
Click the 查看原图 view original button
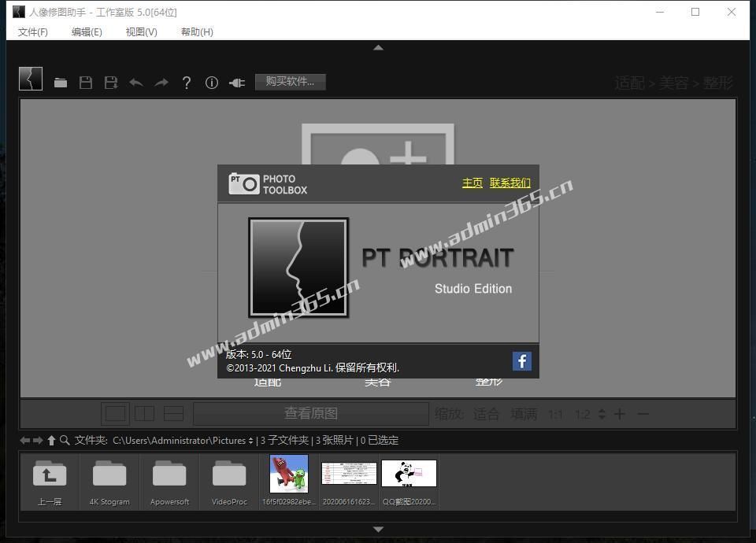tap(311, 413)
